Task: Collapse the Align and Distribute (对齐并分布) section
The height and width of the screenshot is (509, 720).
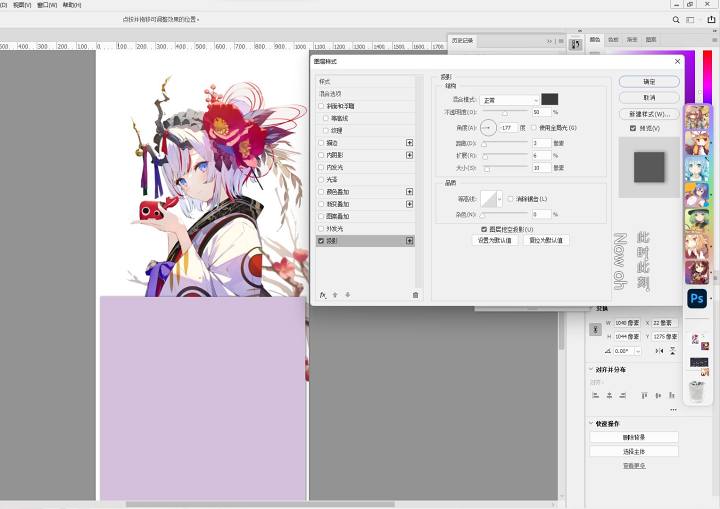Action: coord(591,369)
